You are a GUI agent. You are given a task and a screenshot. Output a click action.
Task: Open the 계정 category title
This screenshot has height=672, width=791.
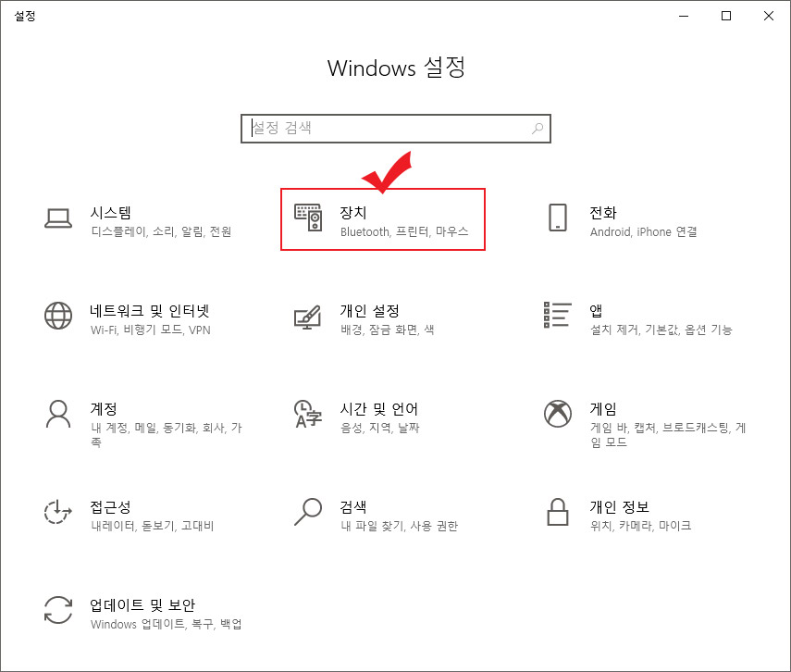(x=104, y=408)
